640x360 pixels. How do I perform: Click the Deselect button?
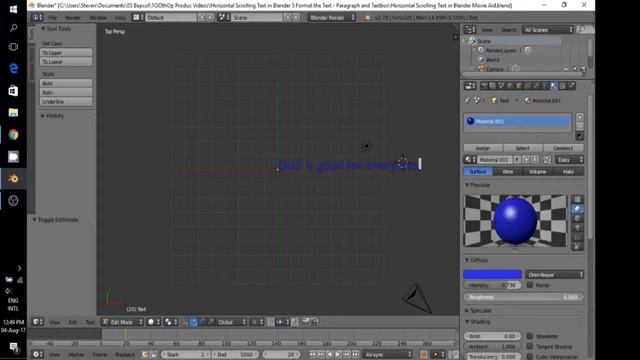pyautogui.click(x=563, y=148)
